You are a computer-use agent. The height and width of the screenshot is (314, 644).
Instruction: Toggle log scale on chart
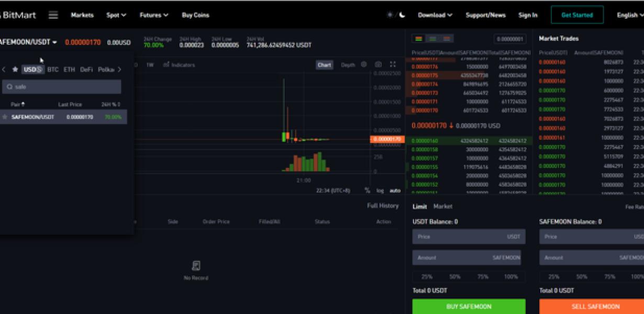tap(380, 190)
